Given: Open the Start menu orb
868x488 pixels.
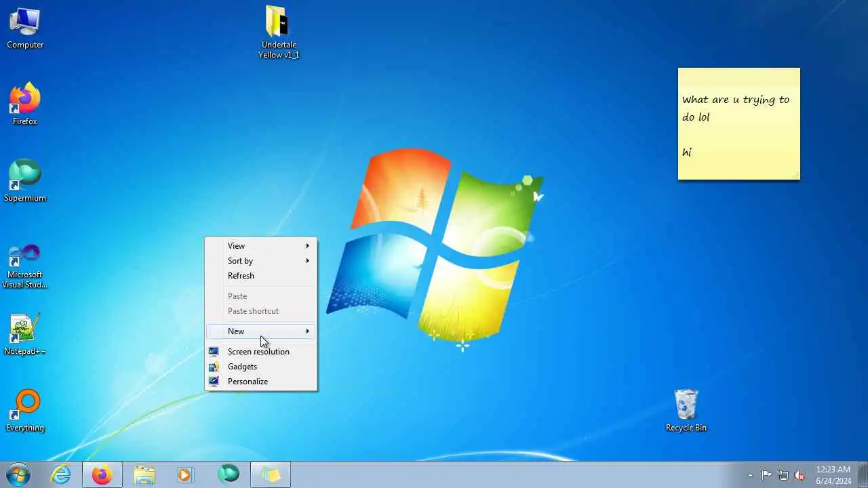Looking at the screenshot, I should click(x=18, y=475).
